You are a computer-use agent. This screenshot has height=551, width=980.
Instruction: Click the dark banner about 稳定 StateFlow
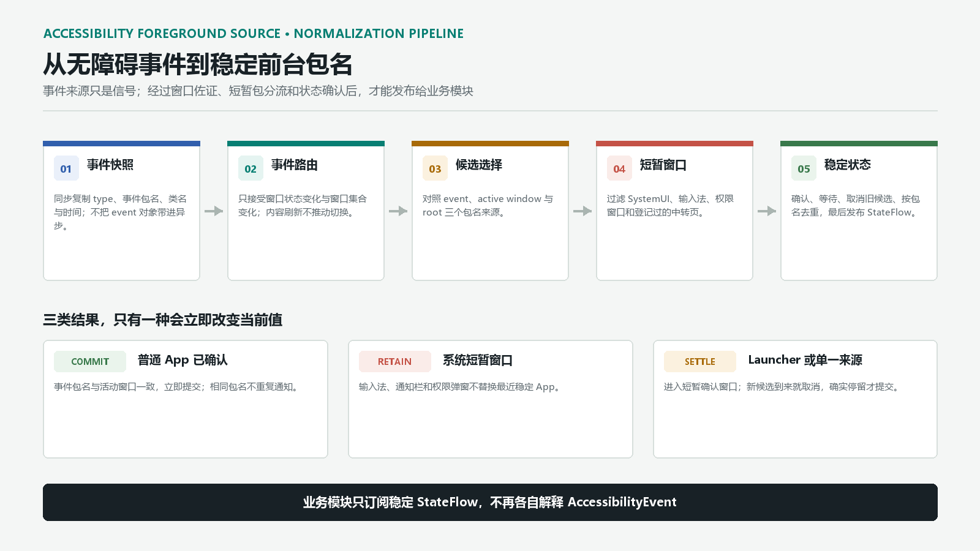490,502
